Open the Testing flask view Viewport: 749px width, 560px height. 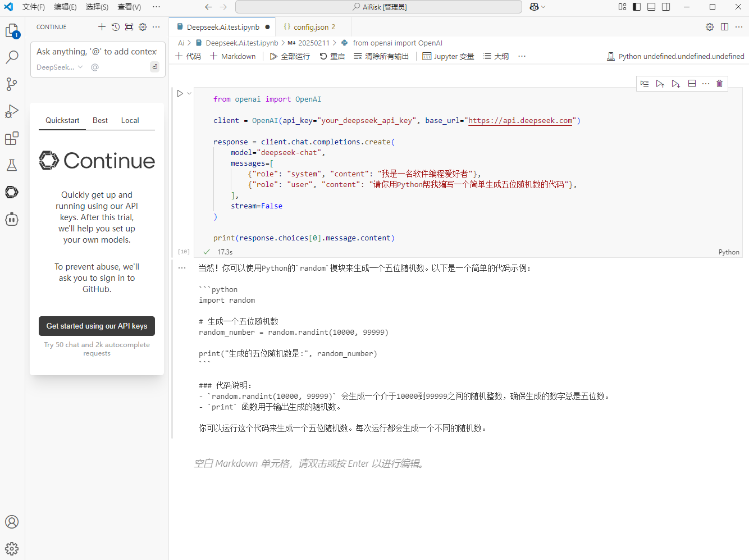click(12, 165)
